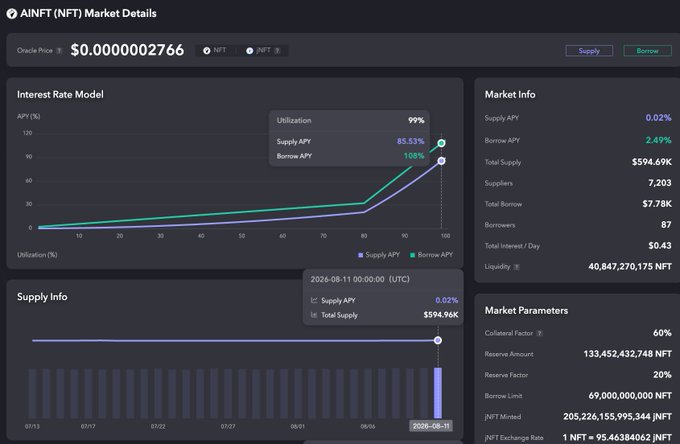
Task: Click the Market Info Supply APY 0.02% value
Action: [x=658, y=118]
